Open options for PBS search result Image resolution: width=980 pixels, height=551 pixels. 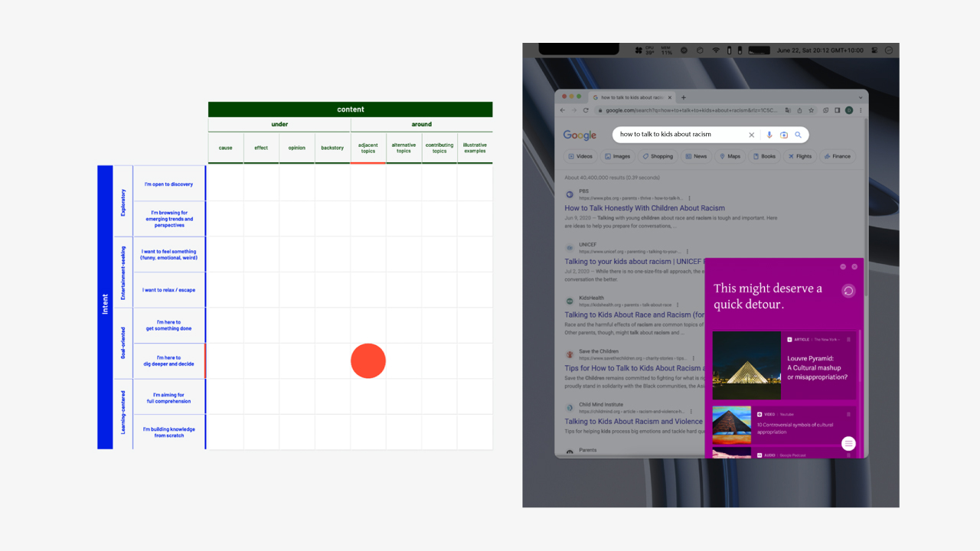[688, 198]
